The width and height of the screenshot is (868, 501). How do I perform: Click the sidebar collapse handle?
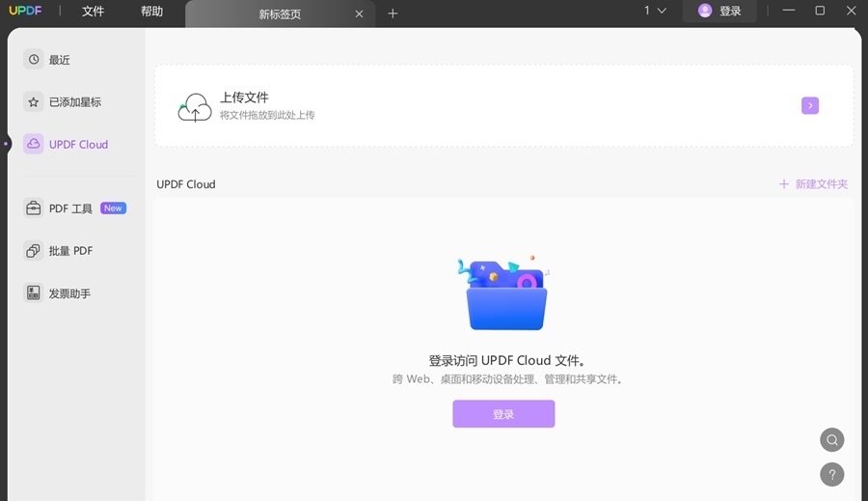coord(6,144)
